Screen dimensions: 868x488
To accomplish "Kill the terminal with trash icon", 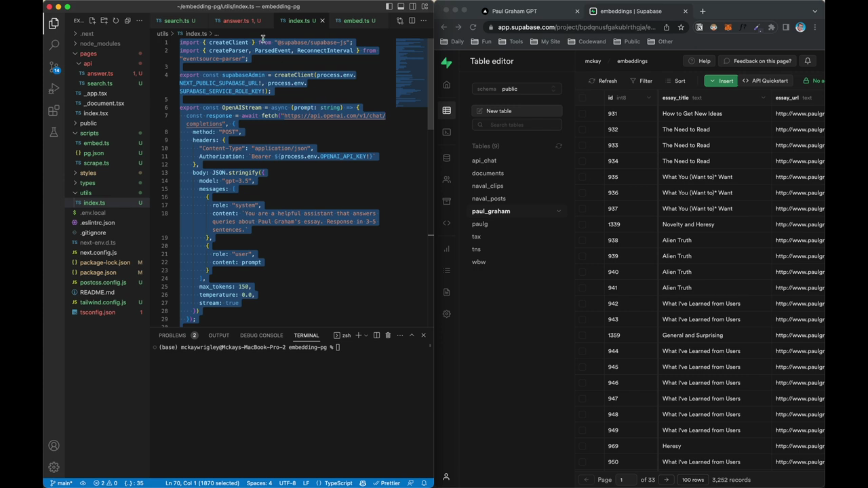I will tap(388, 335).
